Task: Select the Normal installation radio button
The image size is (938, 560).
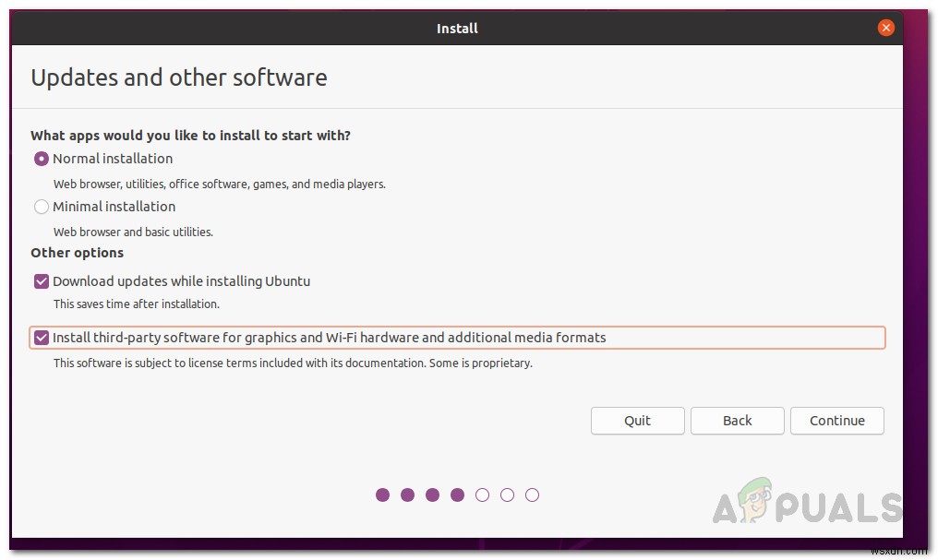Action: (x=42, y=159)
